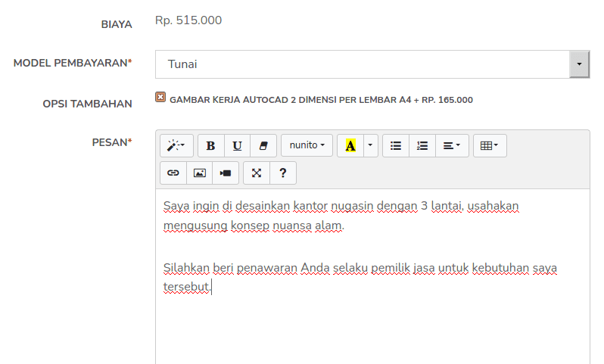Open the nunito font family dropdown
The width and height of the screenshot is (604, 364).
click(307, 145)
